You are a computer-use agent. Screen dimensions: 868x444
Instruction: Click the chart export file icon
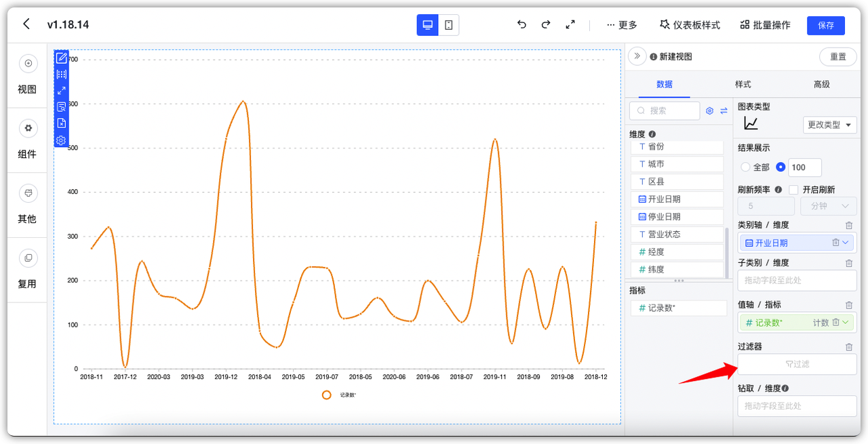click(x=62, y=123)
